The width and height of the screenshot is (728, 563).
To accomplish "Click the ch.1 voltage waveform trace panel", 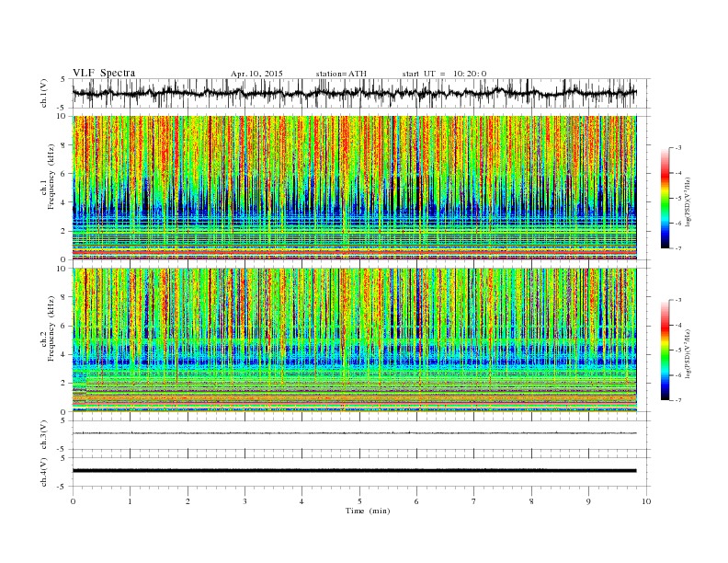I will click(x=361, y=93).
